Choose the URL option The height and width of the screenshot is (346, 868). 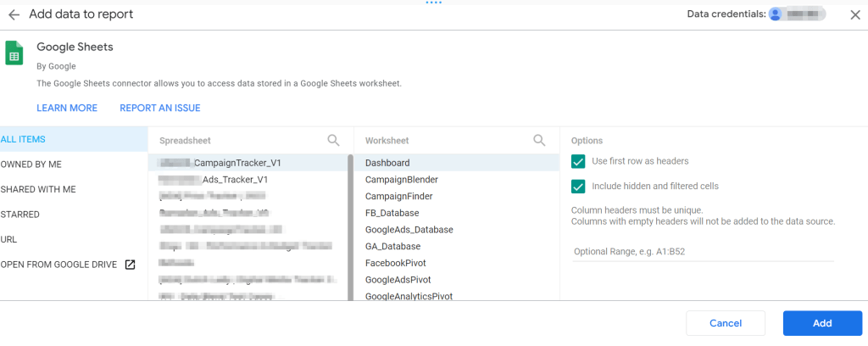click(8, 240)
